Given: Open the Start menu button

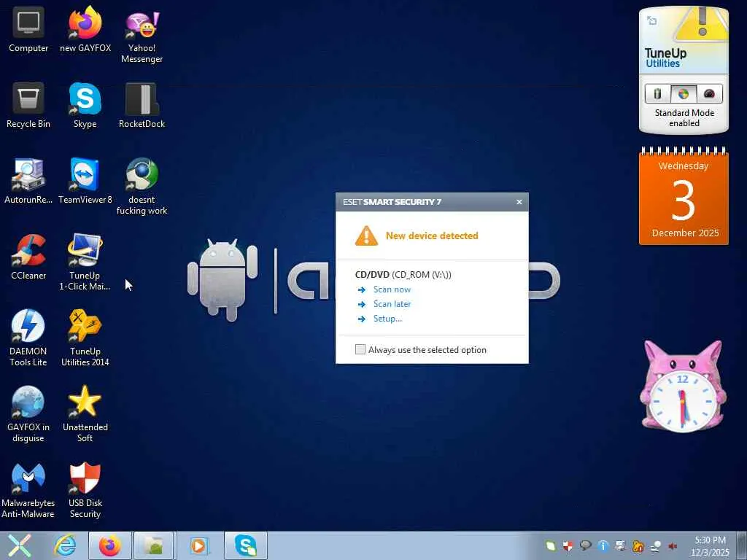Looking at the screenshot, I should (x=19, y=545).
